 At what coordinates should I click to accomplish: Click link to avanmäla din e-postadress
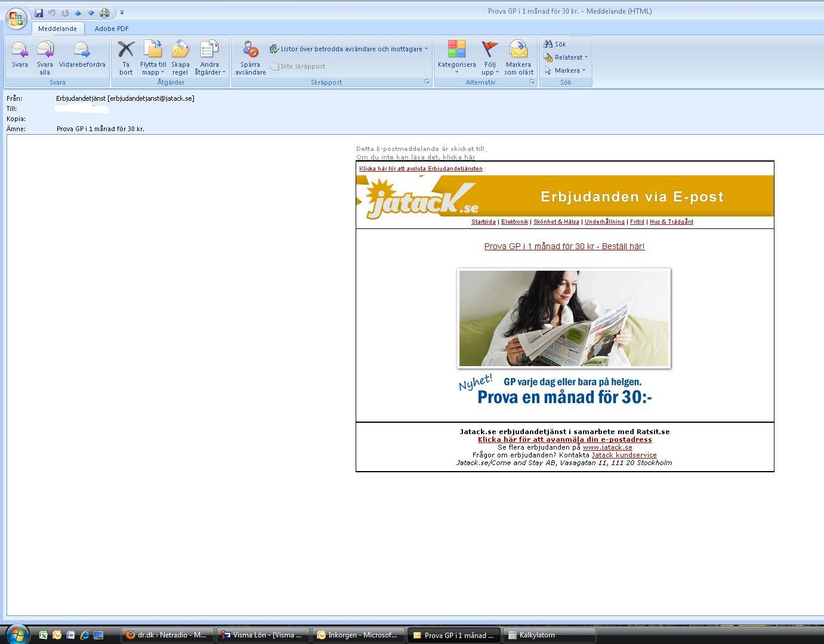pos(564,439)
